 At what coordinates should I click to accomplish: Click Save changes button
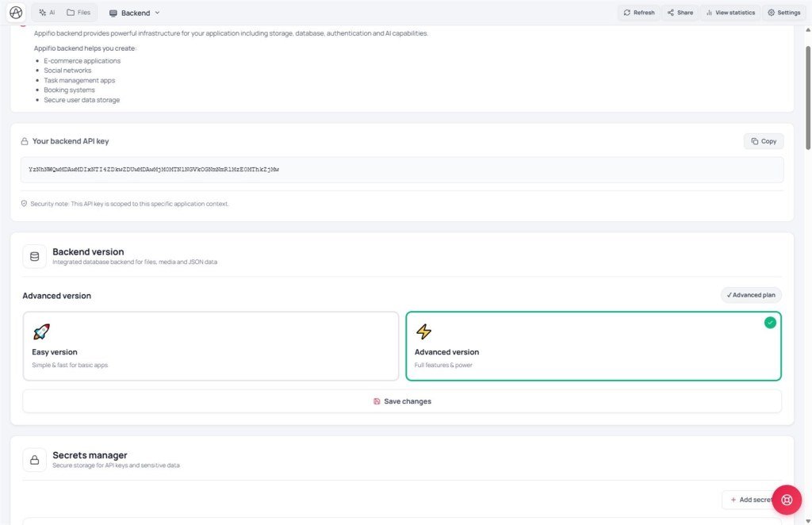[402, 401]
